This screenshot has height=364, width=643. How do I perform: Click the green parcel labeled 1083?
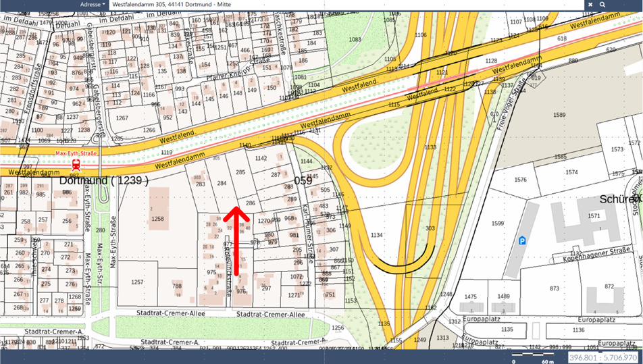point(355,41)
